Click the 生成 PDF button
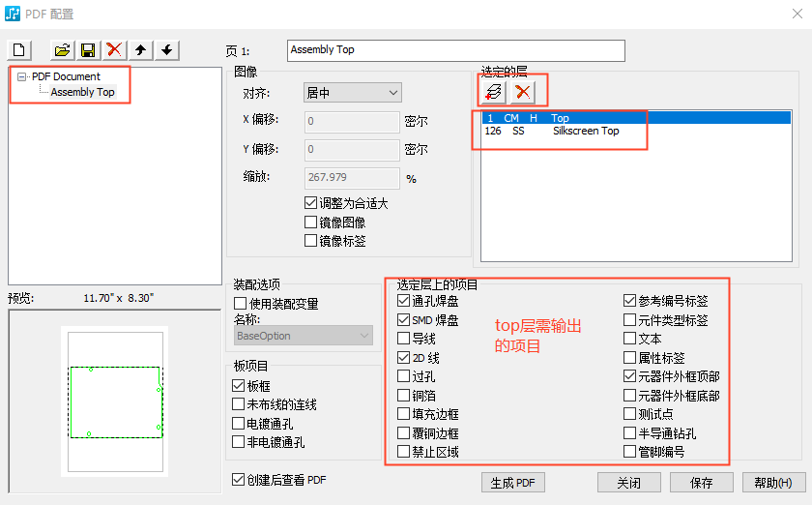The height and width of the screenshot is (505, 812). tap(512, 483)
